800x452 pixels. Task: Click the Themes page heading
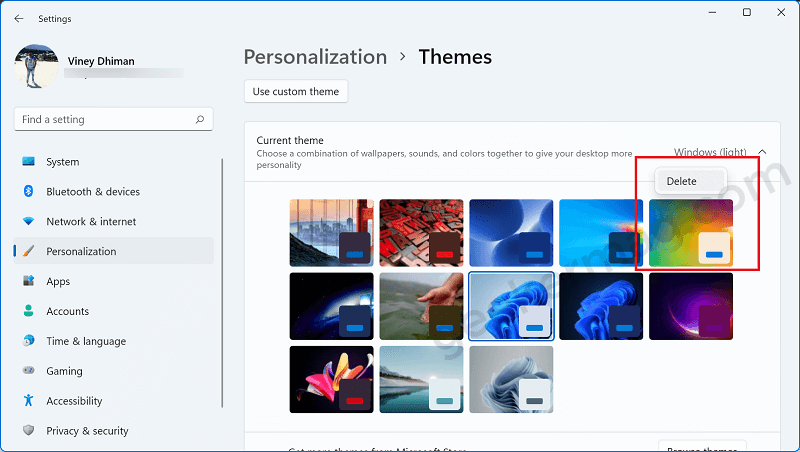click(x=455, y=57)
